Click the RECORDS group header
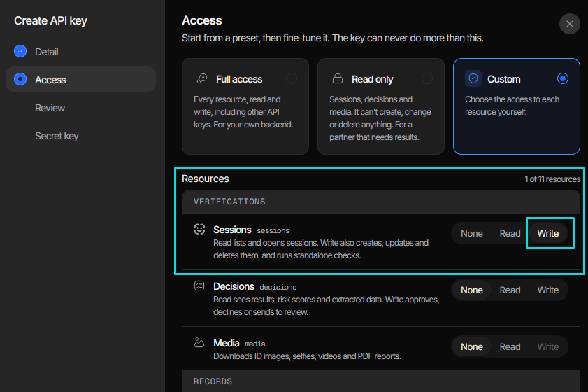 (380, 381)
